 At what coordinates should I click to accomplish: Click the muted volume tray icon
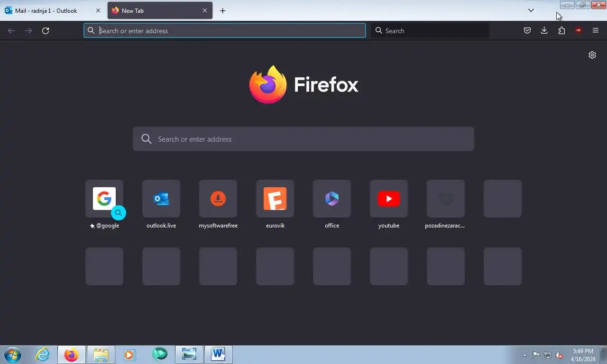point(559,355)
